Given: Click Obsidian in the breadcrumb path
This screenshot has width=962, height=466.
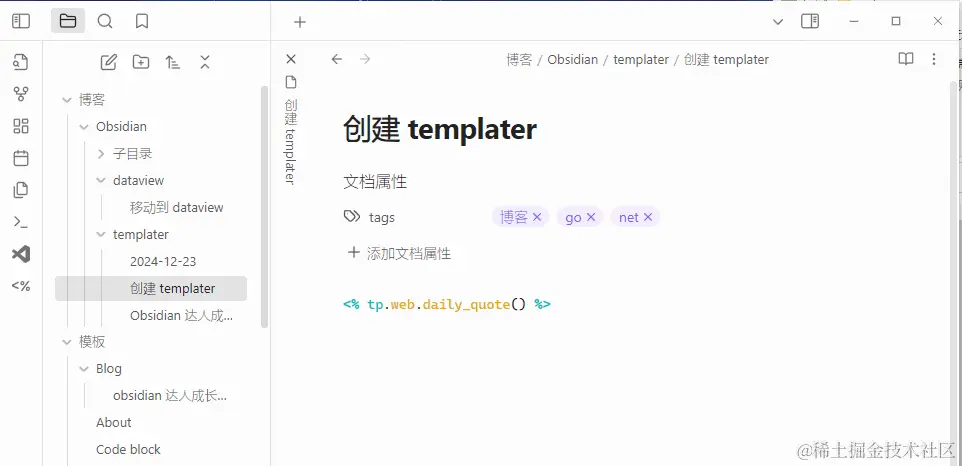Looking at the screenshot, I should tap(572, 59).
